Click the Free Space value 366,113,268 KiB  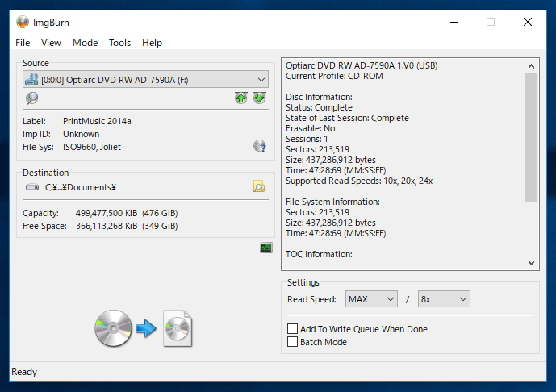pyautogui.click(x=107, y=226)
